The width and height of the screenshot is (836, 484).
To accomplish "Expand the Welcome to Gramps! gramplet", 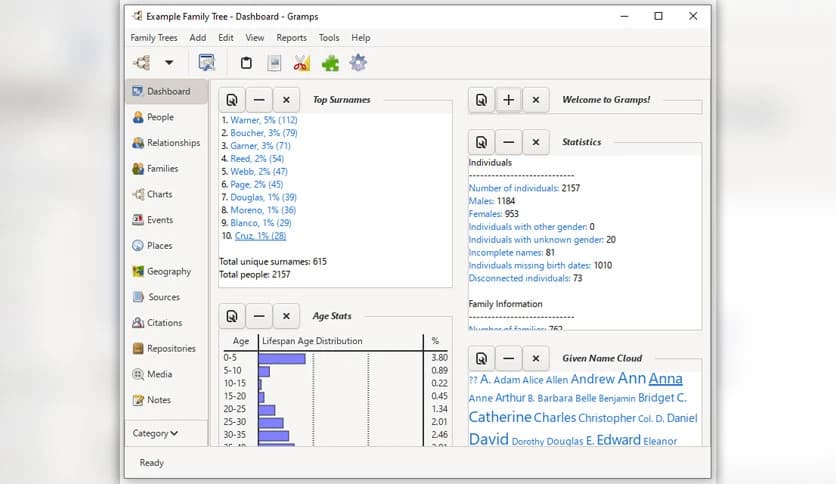I will pyautogui.click(x=509, y=100).
